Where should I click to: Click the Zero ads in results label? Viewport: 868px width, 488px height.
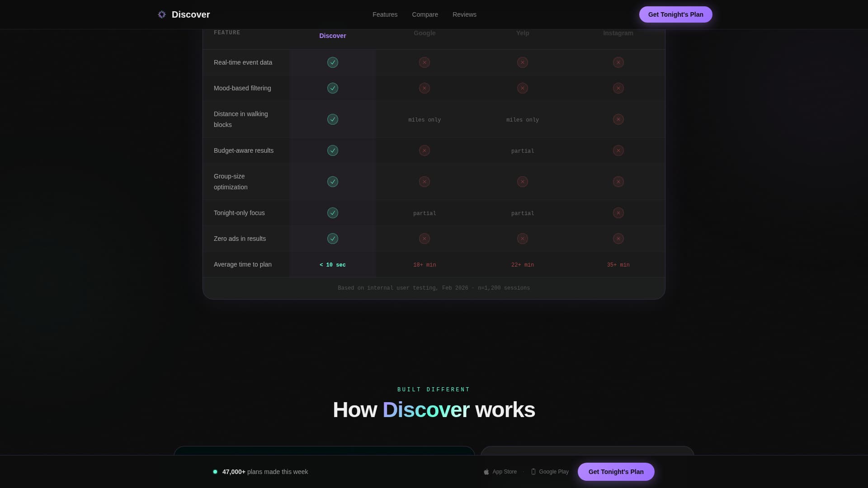(240, 239)
